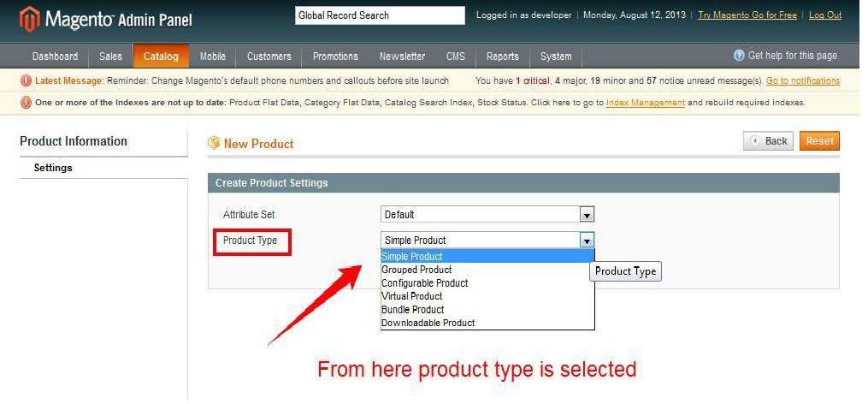
Task: Choose Configurable Product from the list
Action: (487, 283)
